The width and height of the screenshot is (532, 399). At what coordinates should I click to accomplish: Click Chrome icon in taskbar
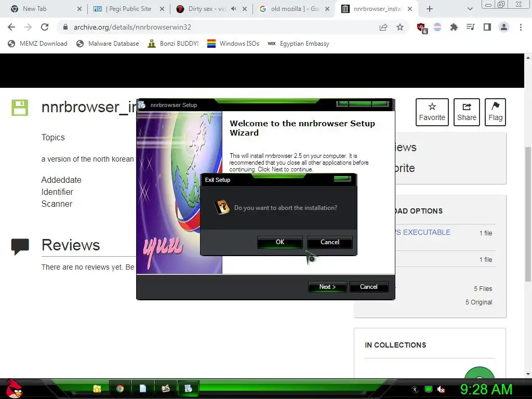pos(120,389)
